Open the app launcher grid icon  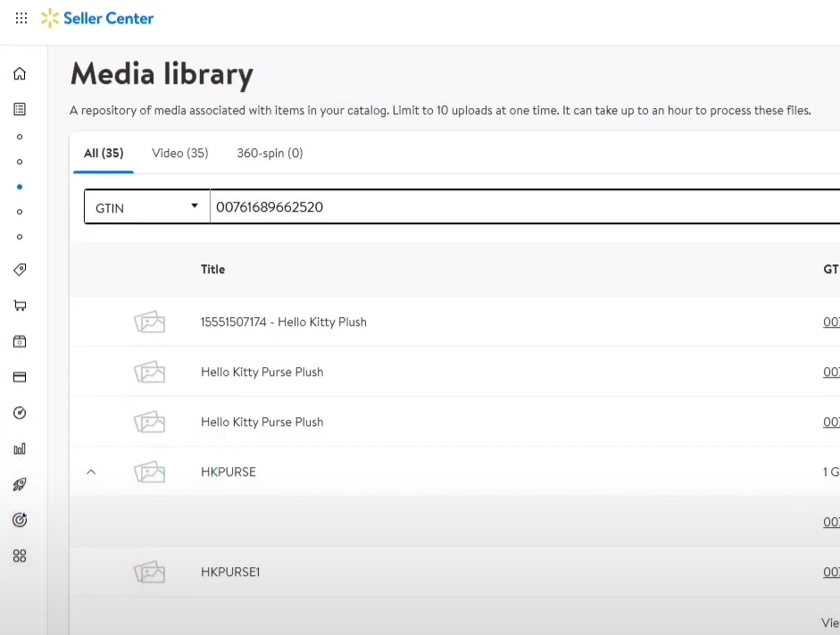coord(21,18)
